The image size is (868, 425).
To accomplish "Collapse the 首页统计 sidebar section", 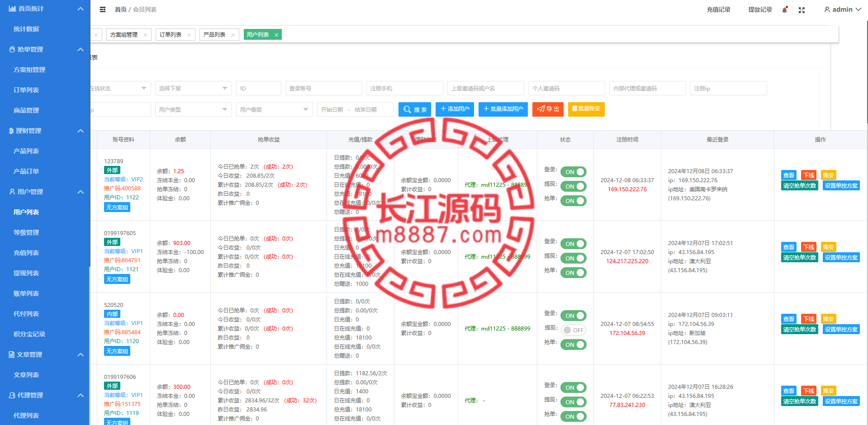I will (x=81, y=9).
